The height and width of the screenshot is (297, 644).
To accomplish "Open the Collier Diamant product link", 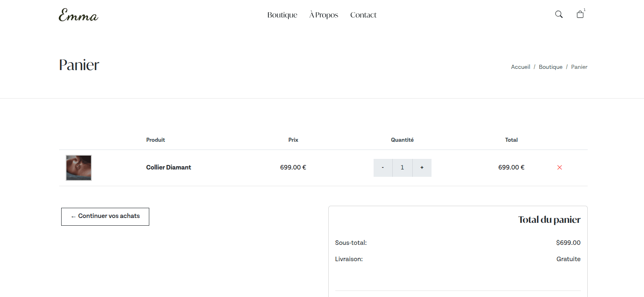I will coord(168,167).
